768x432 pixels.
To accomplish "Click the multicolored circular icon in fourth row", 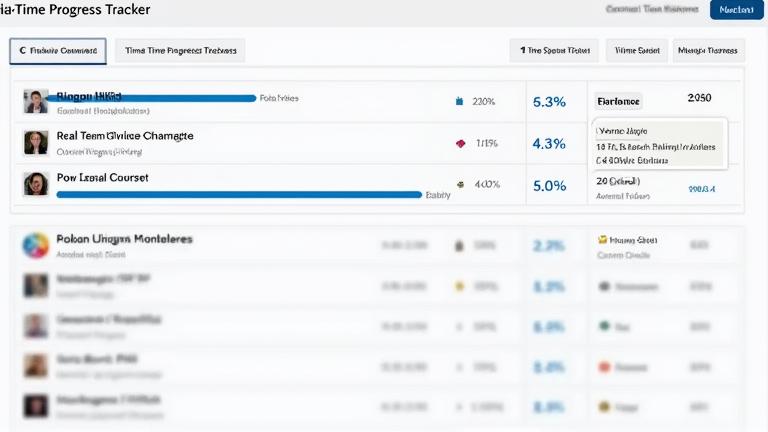I will pyautogui.click(x=36, y=246).
